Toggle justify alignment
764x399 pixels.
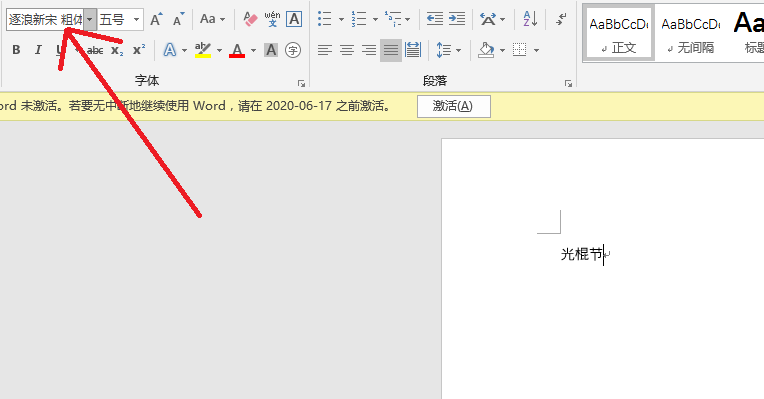391,50
